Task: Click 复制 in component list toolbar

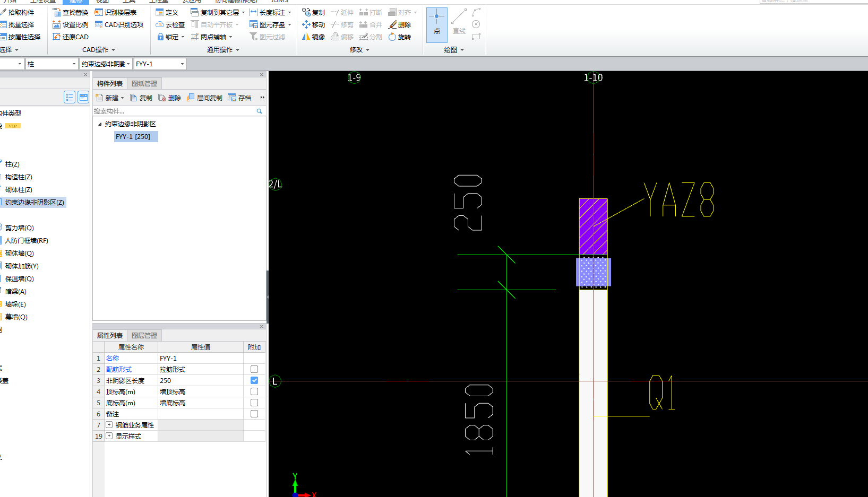Action: pyautogui.click(x=141, y=98)
